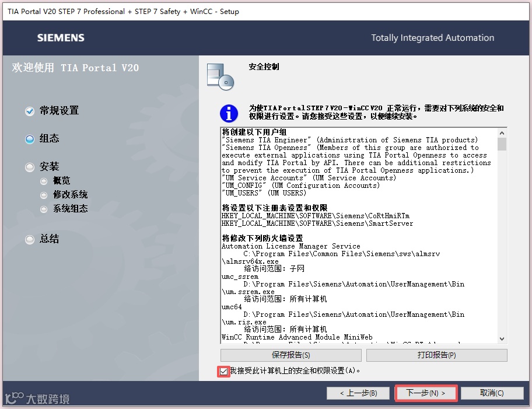
Task: Click 保存报告(S) button
Action: tap(290, 355)
